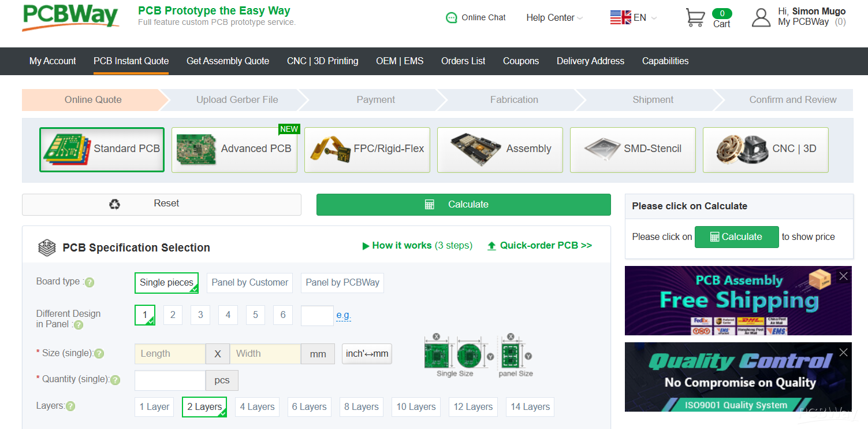Screen dimensions: 868x429
Task: Open the shopping cart icon
Action: [x=695, y=17]
